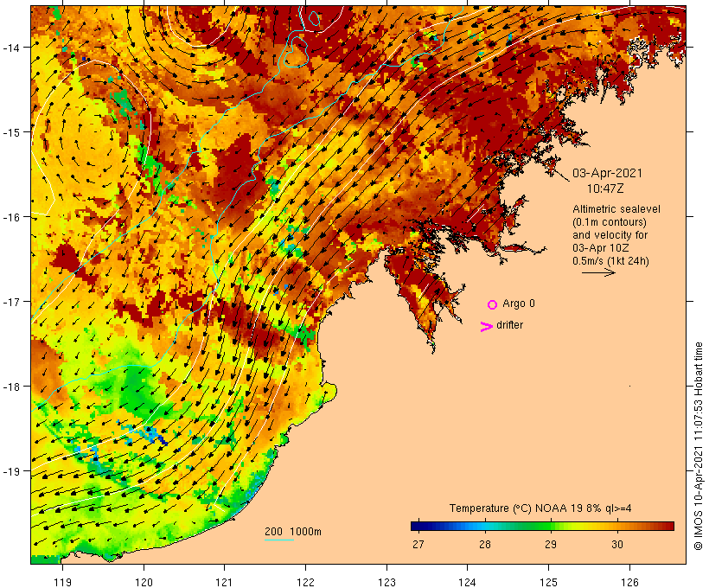Image resolution: width=709 pixels, height=588 pixels.
Task: Click the 'and velocity for' caption line
Action: (610, 235)
